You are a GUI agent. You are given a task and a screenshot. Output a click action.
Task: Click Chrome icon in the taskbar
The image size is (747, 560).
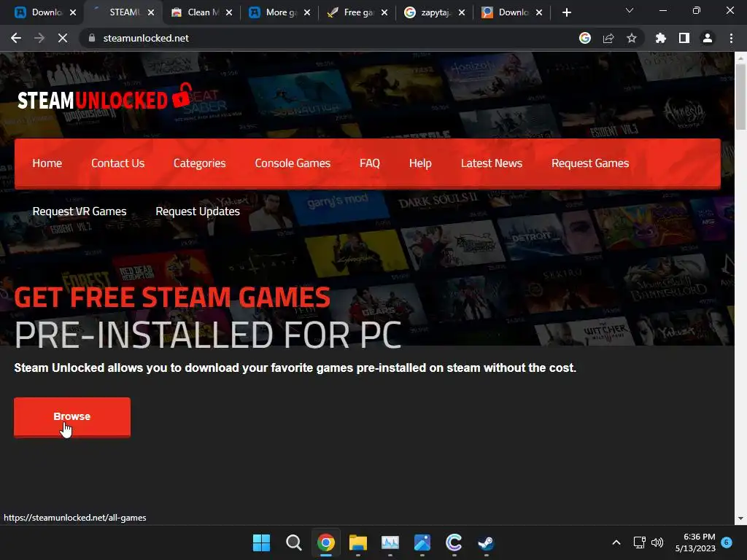coord(326,542)
